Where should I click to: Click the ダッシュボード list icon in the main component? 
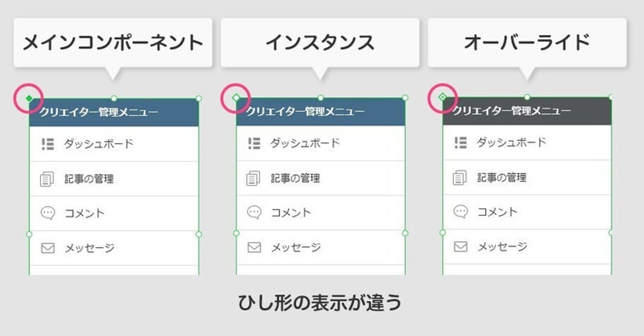tap(47, 144)
